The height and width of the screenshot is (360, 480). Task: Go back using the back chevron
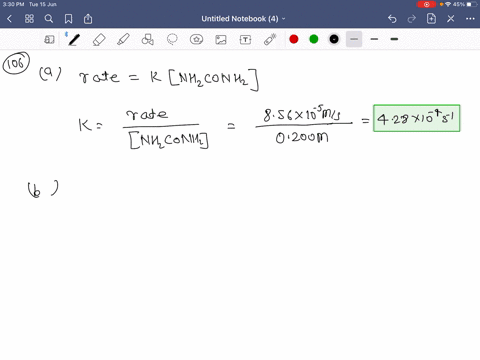pos(9,19)
